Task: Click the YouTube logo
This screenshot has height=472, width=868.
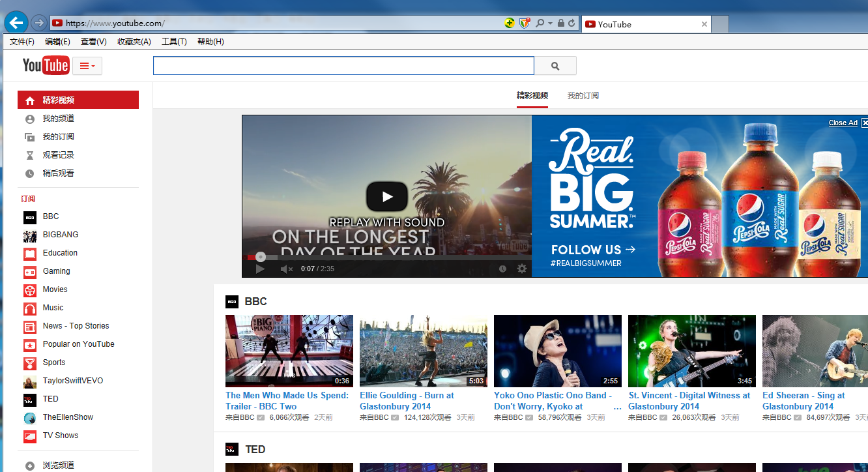Action: click(x=46, y=65)
